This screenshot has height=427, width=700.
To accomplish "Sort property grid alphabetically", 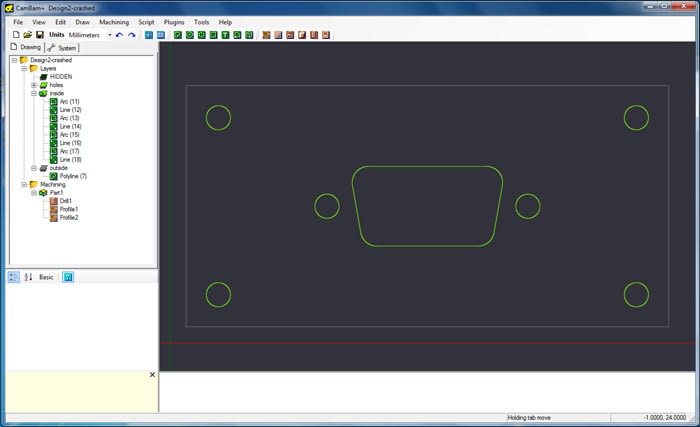I will pos(28,277).
